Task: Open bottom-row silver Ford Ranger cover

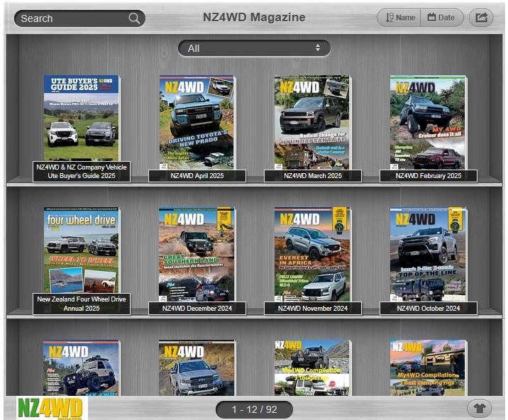Action: (197, 367)
